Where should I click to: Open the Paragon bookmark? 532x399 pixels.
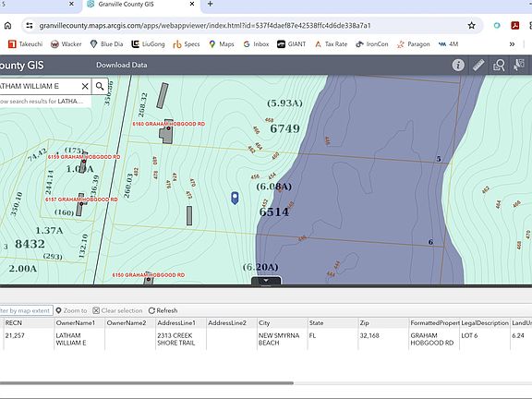(413, 44)
